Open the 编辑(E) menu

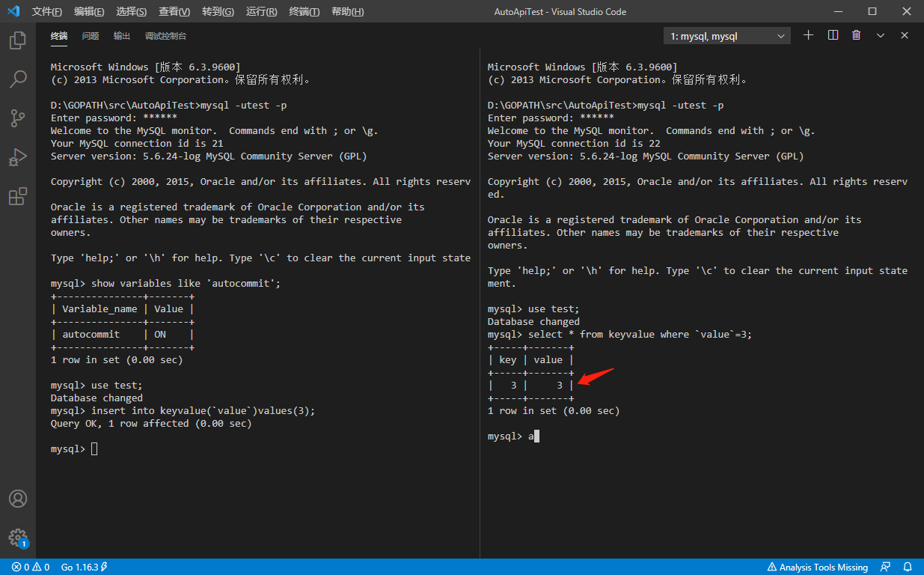coord(89,11)
